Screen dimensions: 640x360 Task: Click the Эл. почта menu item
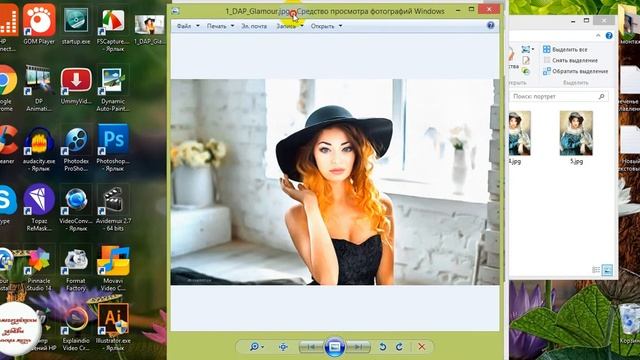point(254,26)
